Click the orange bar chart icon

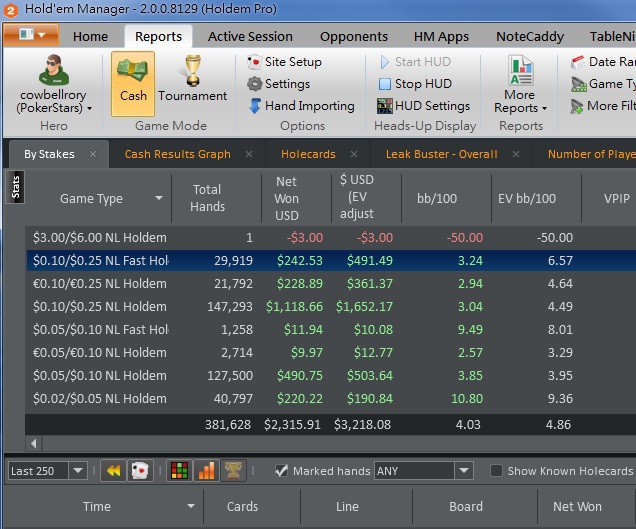pos(206,471)
